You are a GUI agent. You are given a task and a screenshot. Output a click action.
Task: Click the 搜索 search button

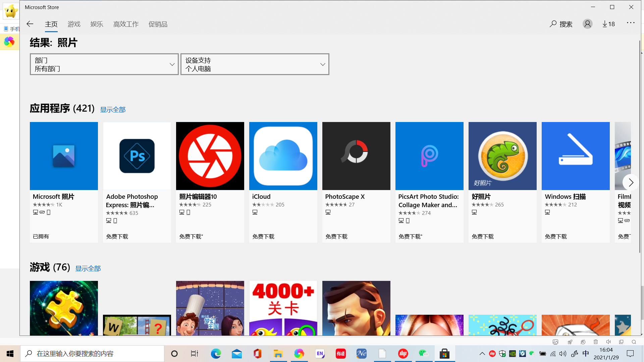coord(561,24)
